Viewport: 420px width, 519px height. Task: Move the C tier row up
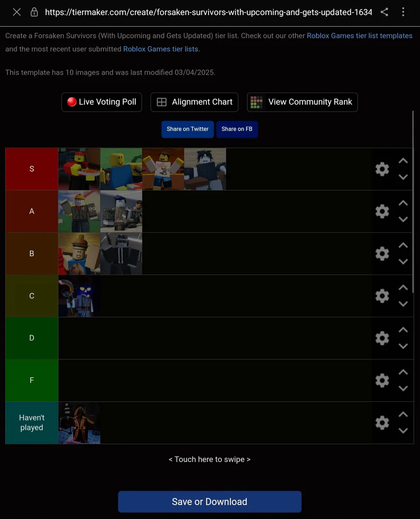click(403, 288)
